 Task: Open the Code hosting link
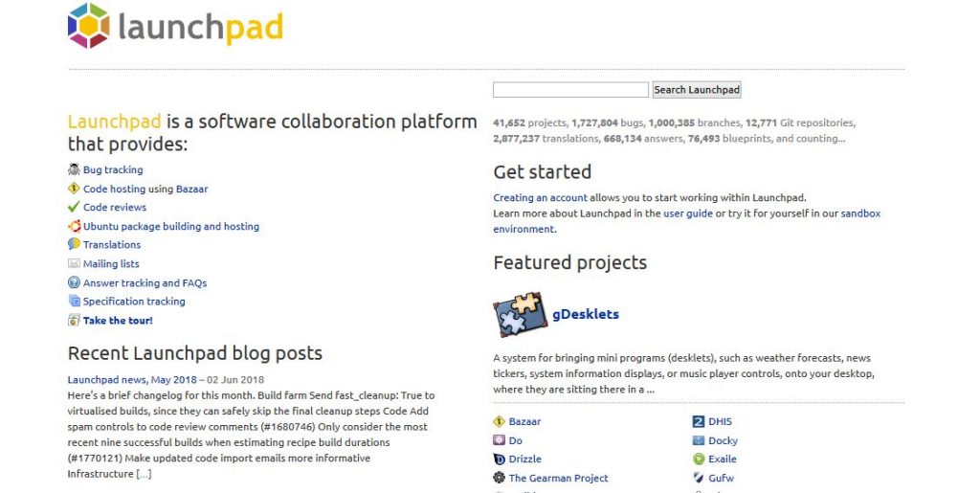pos(115,189)
